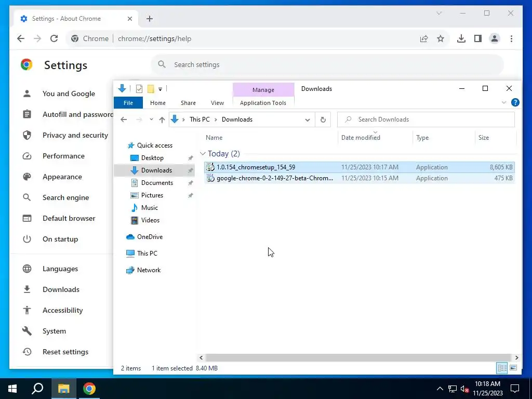
Task: Click the horizontal scrollbar in Explorer
Action: click(358, 357)
